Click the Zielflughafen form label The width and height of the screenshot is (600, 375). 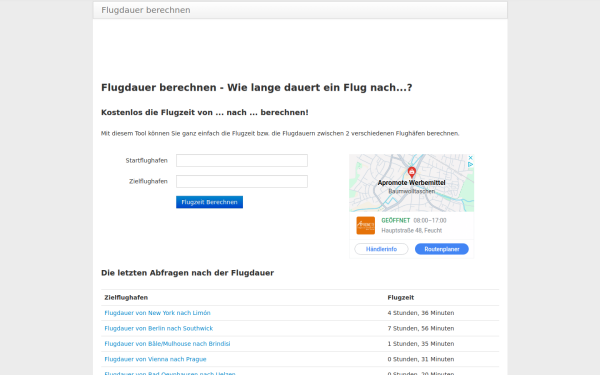point(148,181)
